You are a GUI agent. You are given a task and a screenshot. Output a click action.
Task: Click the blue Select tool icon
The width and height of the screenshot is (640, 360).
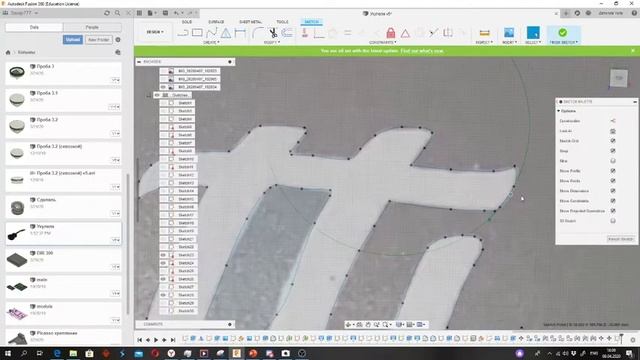tap(533, 32)
